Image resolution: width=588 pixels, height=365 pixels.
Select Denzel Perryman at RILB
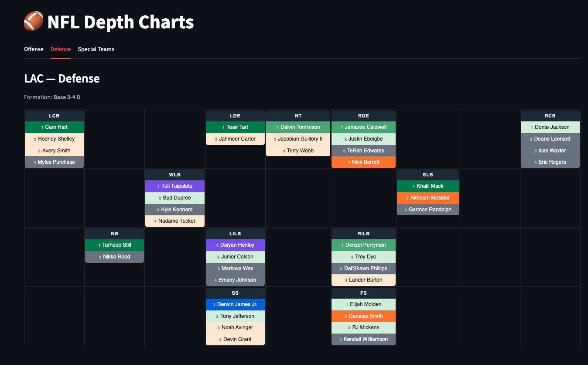pos(363,245)
